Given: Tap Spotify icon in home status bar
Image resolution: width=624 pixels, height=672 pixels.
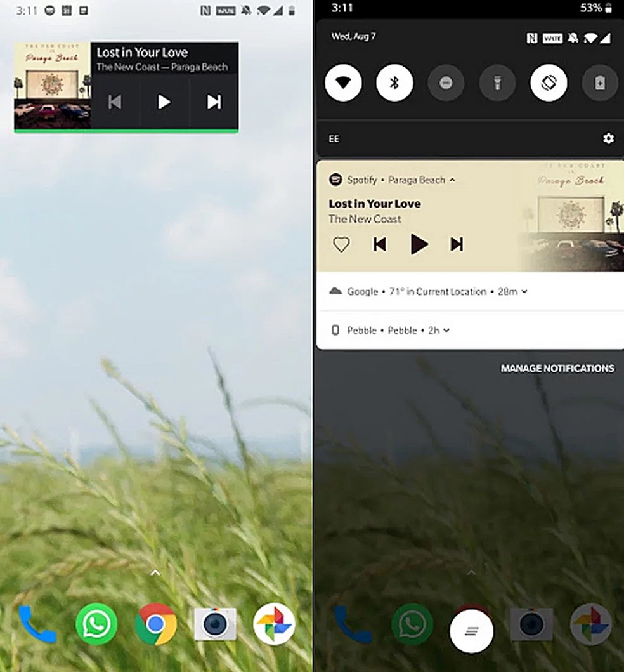Looking at the screenshot, I should tap(49, 11).
